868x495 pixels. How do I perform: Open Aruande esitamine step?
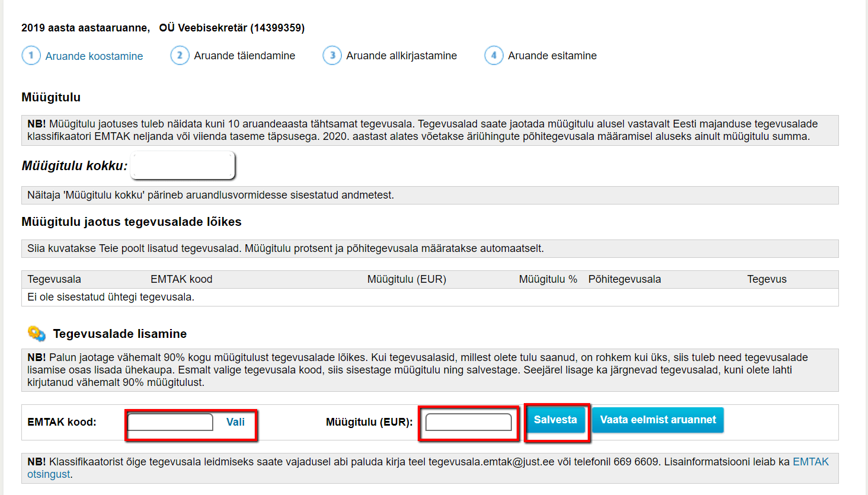coord(552,56)
